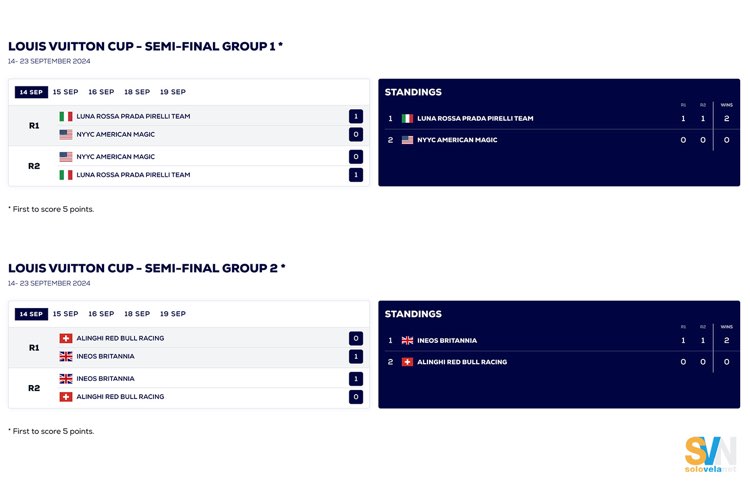Click Italian flag in Group 1 R1 row

pyautogui.click(x=66, y=117)
